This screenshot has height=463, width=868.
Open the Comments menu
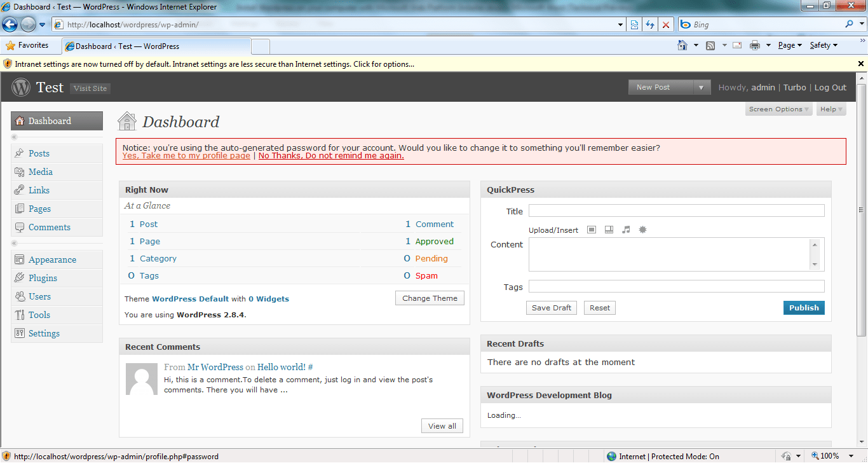tap(57, 227)
